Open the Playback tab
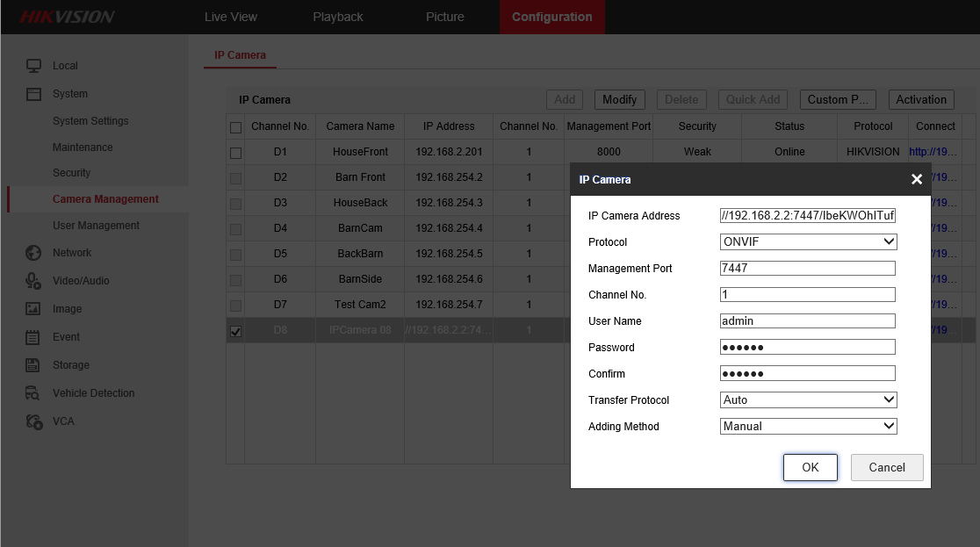The height and width of the screenshot is (547, 980). tap(338, 17)
